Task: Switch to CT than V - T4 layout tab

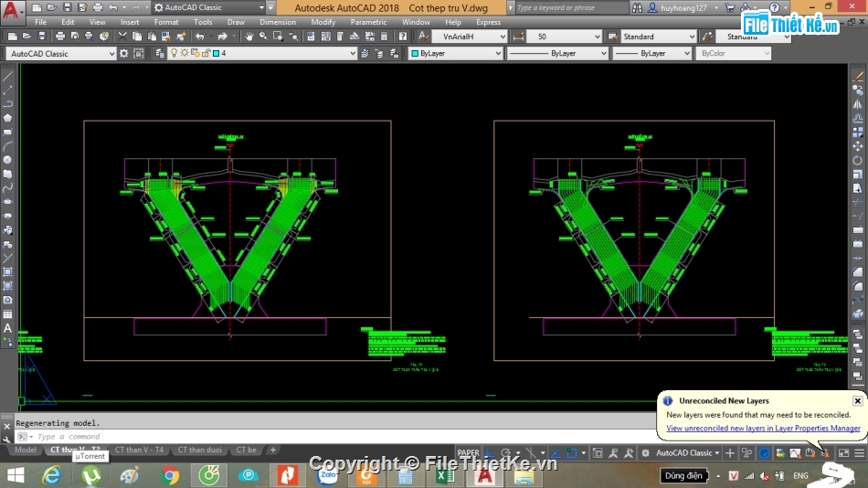Action: coord(139,450)
